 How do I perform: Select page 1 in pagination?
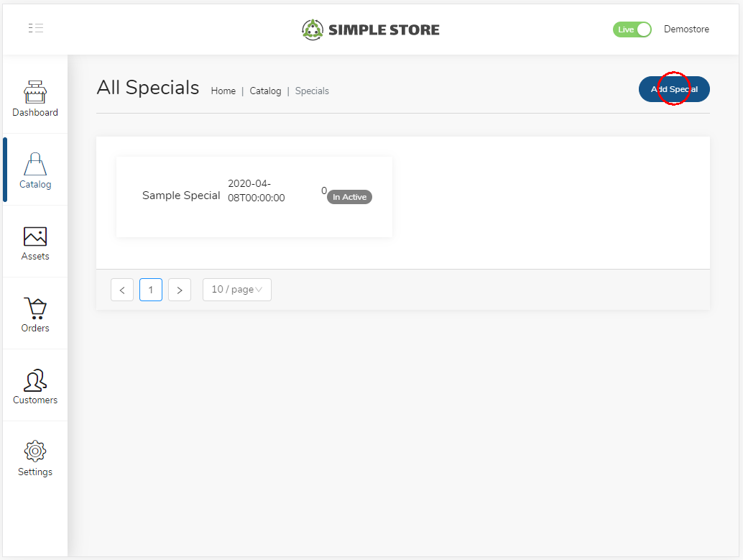point(151,290)
